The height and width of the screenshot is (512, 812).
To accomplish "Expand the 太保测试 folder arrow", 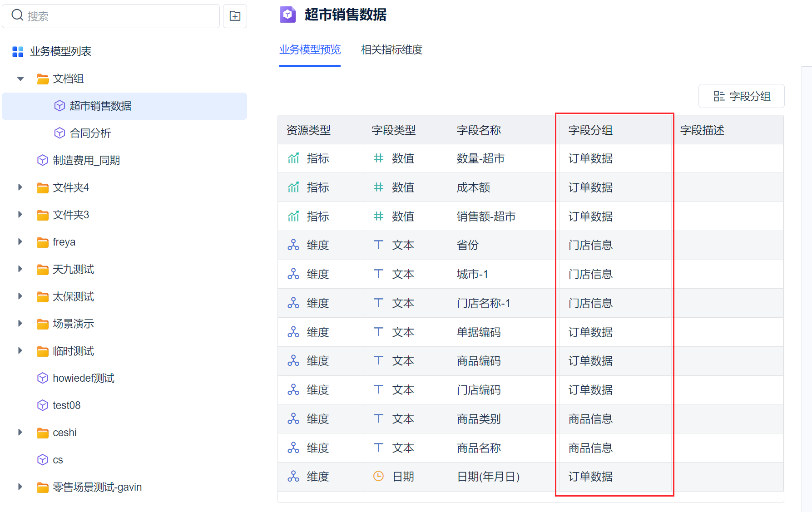I will click(20, 296).
